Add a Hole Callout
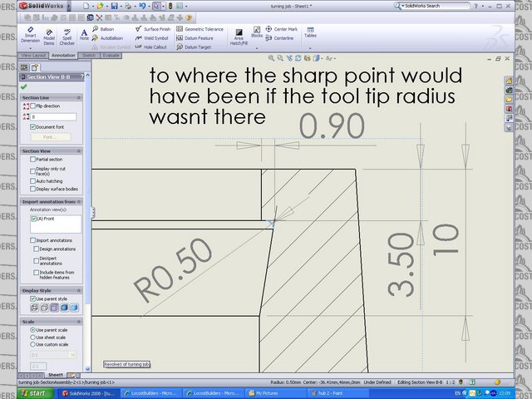This screenshot has height=399, width=532. click(151, 47)
